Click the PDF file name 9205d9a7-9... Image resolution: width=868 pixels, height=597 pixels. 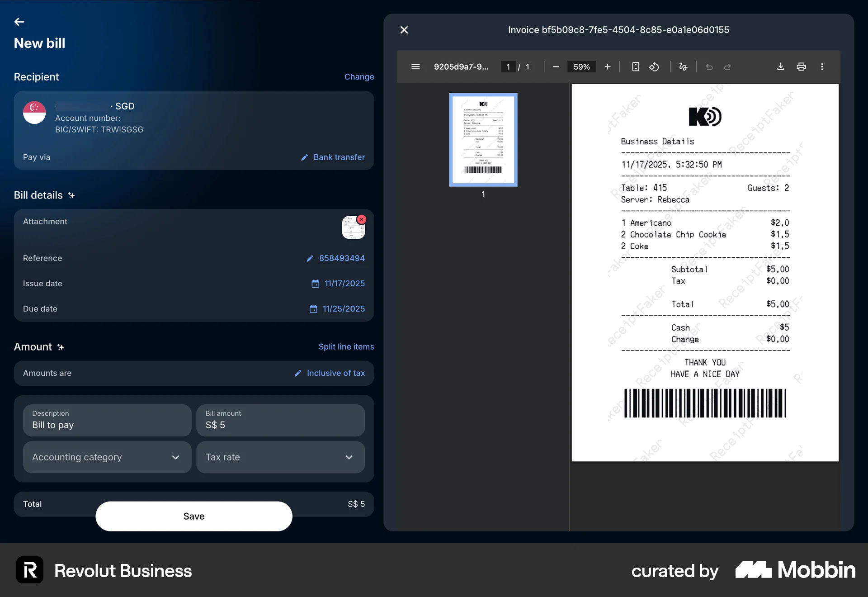pyautogui.click(x=461, y=67)
